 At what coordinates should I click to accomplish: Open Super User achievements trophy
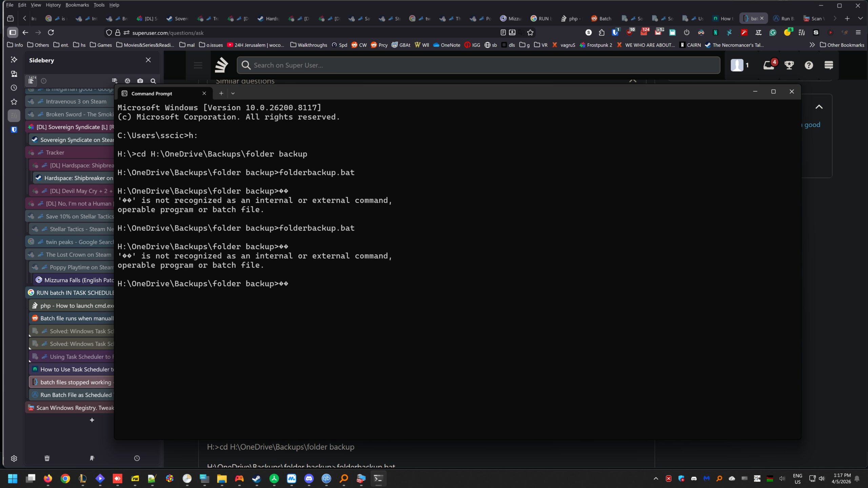(x=789, y=65)
